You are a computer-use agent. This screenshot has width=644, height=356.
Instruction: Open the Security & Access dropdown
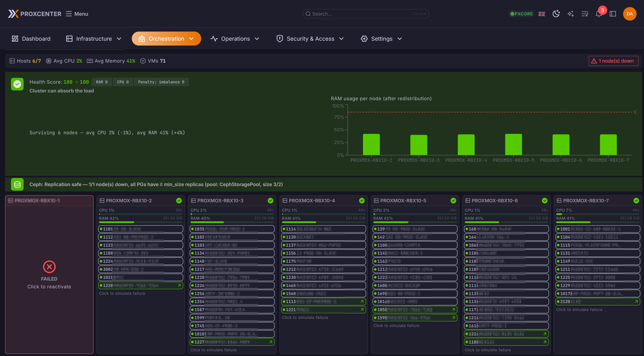tap(310, 39)
